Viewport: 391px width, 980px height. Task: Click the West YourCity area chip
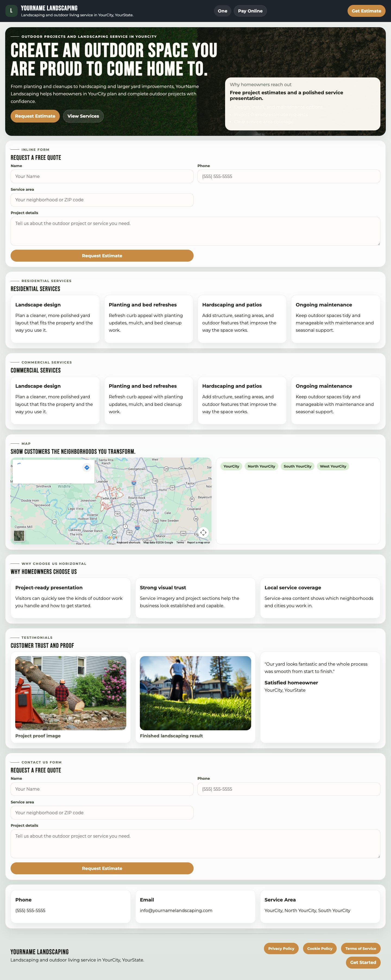333,466
